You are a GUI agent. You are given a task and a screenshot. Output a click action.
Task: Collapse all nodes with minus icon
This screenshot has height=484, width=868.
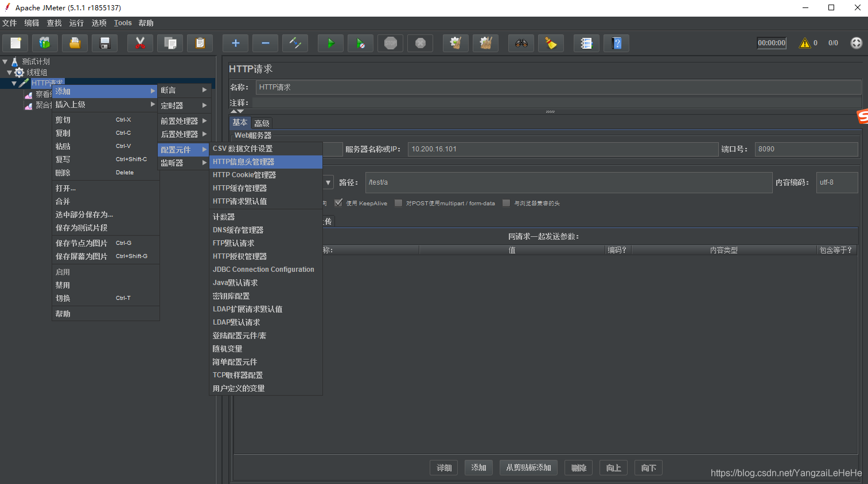[x=265, y=43]
